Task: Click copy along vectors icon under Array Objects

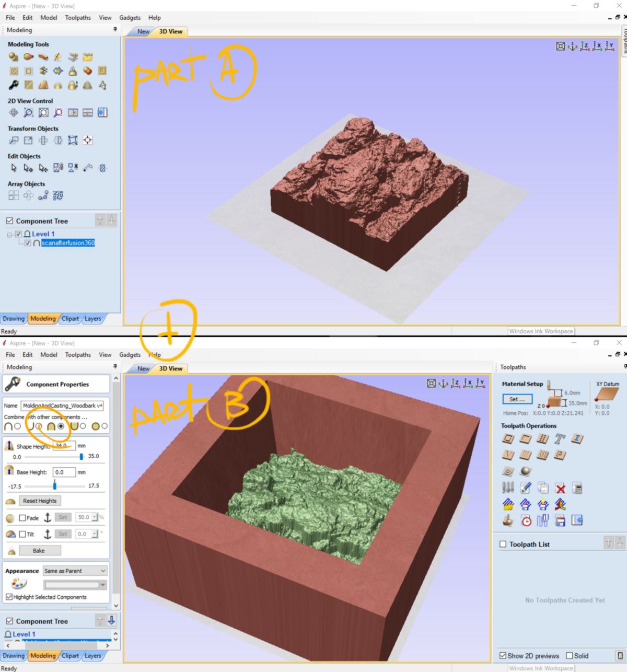Action: pos(43,195)
